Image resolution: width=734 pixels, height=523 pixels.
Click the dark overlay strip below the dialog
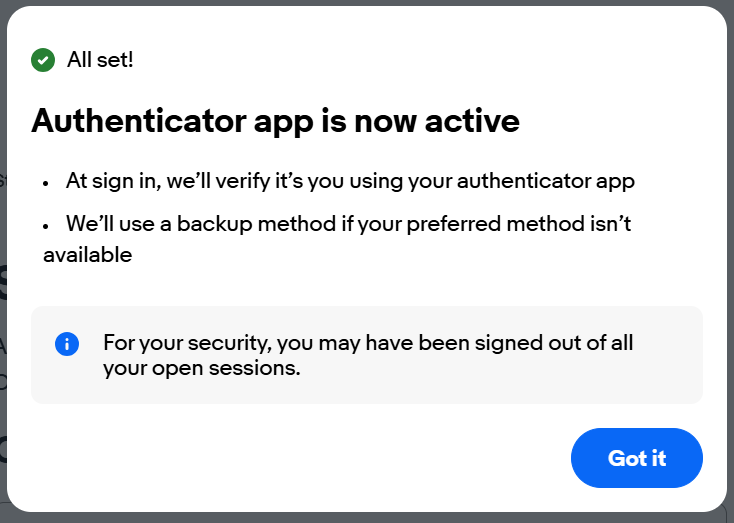[367, 518]
